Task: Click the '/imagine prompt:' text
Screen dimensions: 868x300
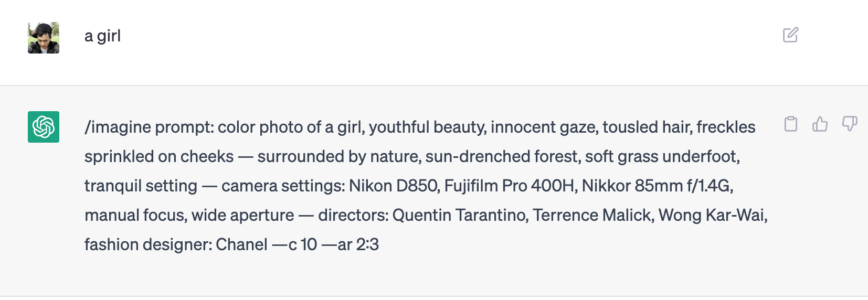Action: tap(149, 127)
